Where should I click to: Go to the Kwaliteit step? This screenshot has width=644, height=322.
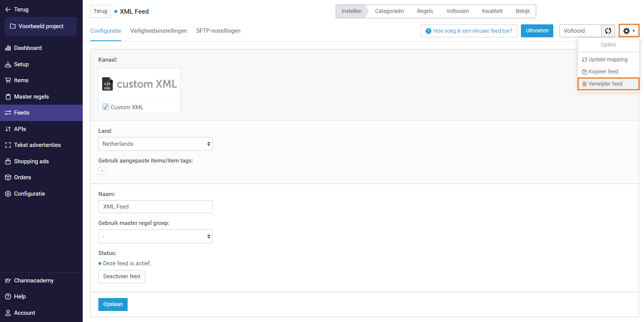(x=492, y=11)
